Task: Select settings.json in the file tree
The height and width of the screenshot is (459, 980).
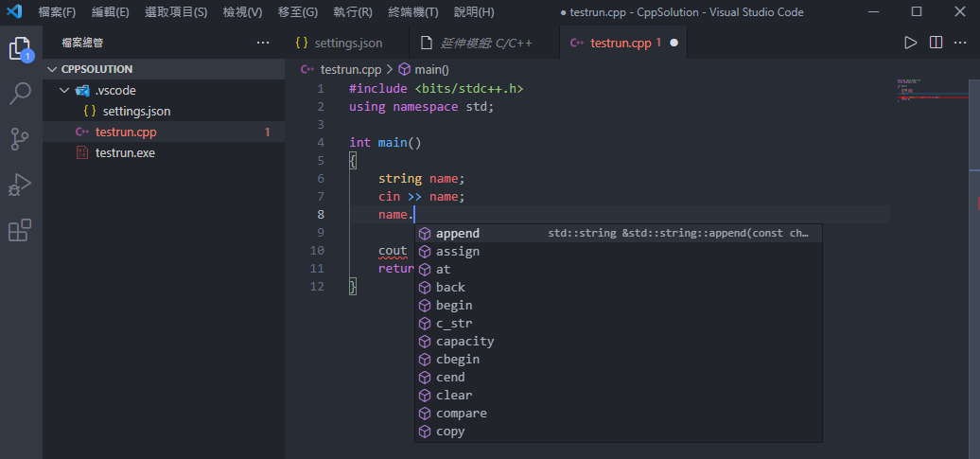Action: (136, 111)
